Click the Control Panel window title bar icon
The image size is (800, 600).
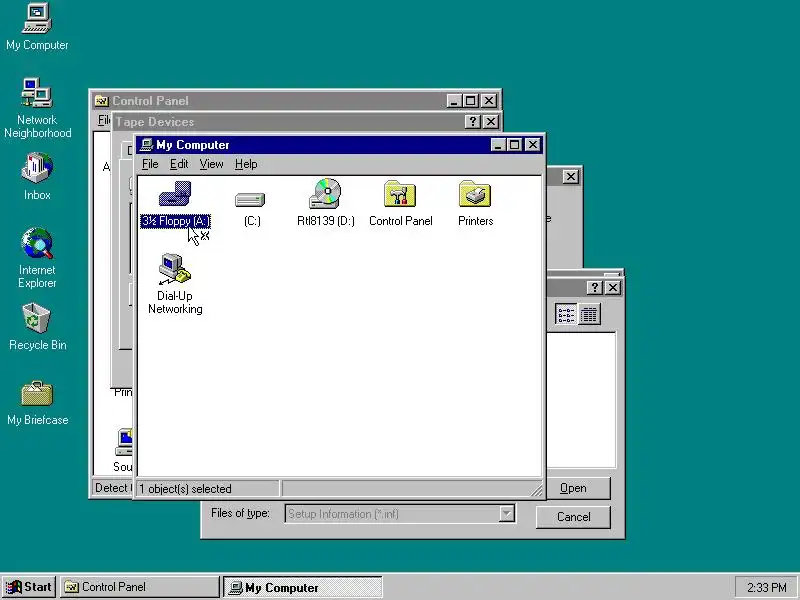(x=102, y=101)
